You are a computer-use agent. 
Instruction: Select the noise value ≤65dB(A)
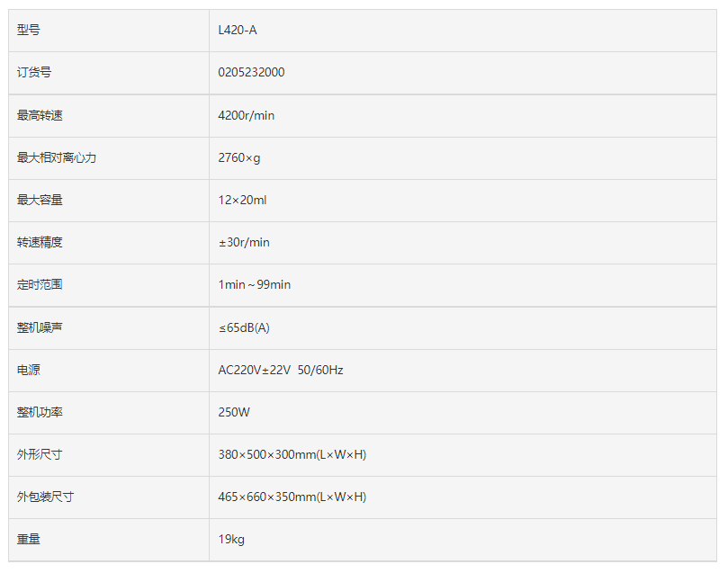click(x=244, y=327)
